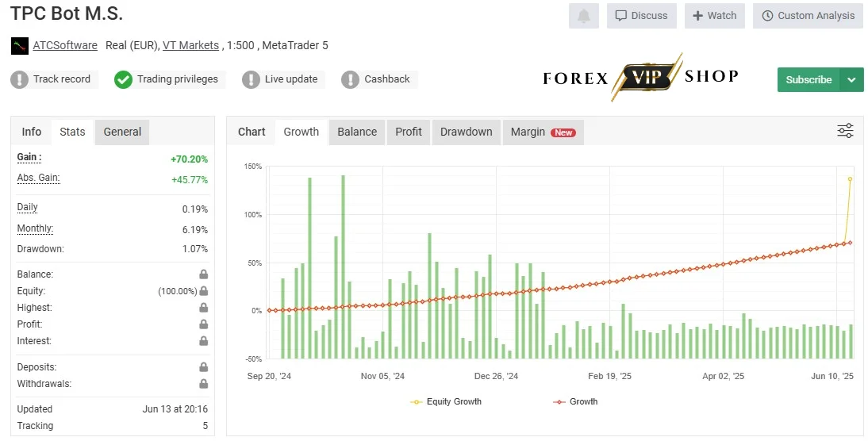The width and height of the screenshot is (868, 441).
Task: Open the chart settings sliders icon
Action: coord(845,131)
